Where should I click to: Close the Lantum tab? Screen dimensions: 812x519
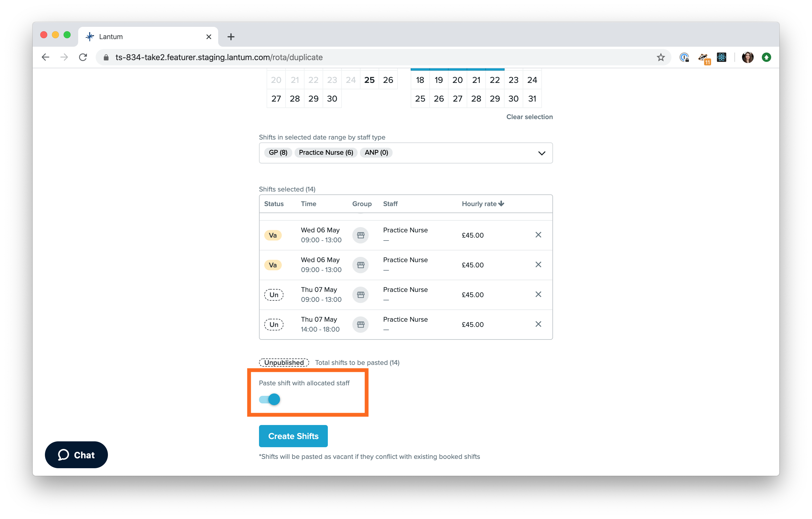pos(209,37)
